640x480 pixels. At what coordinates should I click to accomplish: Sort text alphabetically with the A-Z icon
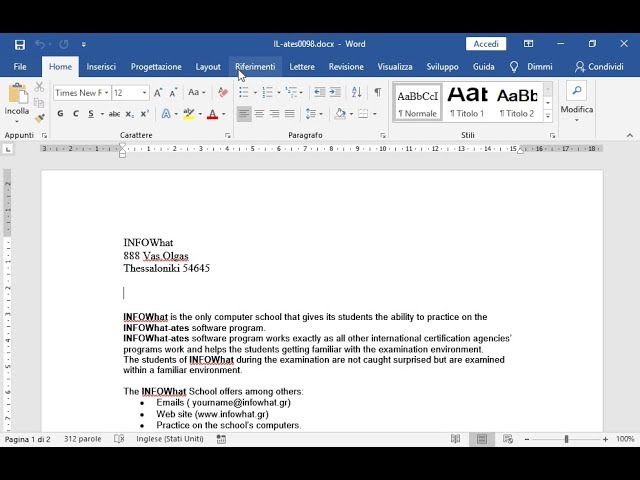357,93
